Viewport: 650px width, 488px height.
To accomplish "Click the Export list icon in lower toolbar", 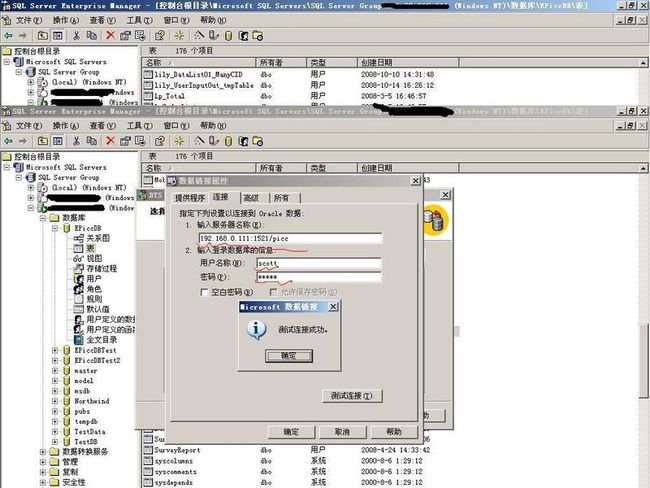I will click(x=140, y=141).
